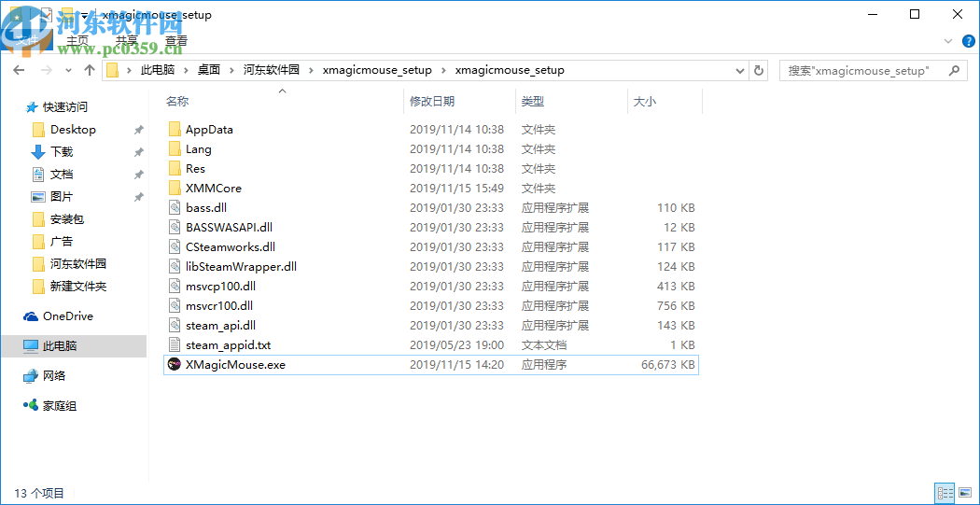Click the search magnifier icon
This screenshot has width=980, height=505.
pos(954,70)
